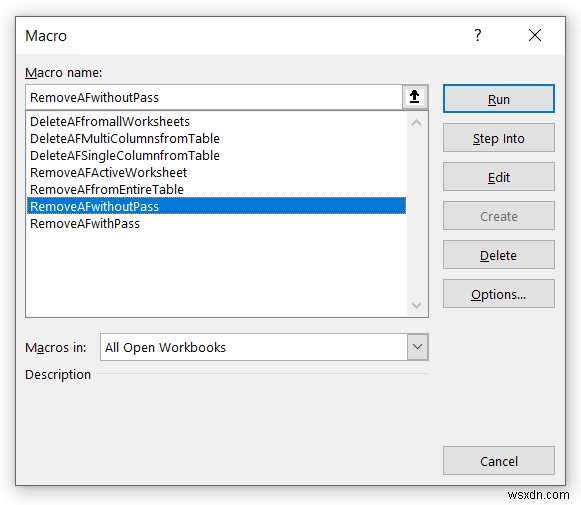The image size is (581, 505).
Task: Open the macro with Edit button
Action: [499, 177]
